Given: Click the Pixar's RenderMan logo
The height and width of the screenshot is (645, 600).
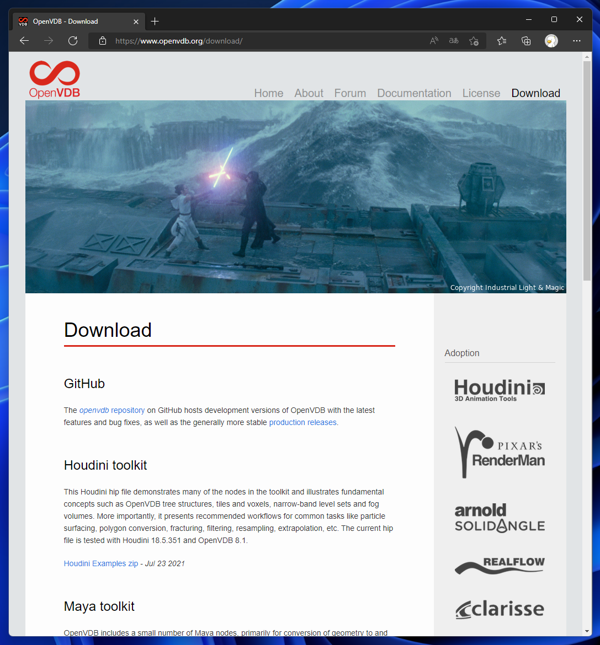Looking at the screenshot, I should (x=500, y=452).
